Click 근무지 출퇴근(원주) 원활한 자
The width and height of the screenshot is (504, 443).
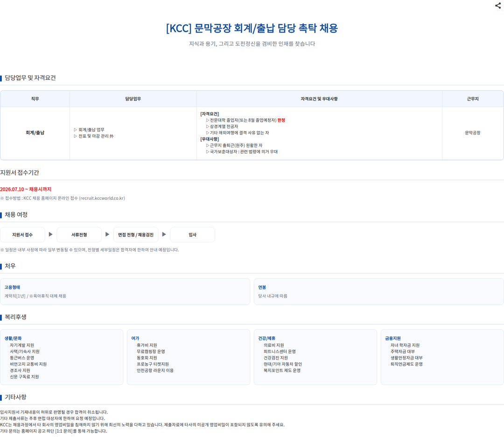[x=234, y=145]
